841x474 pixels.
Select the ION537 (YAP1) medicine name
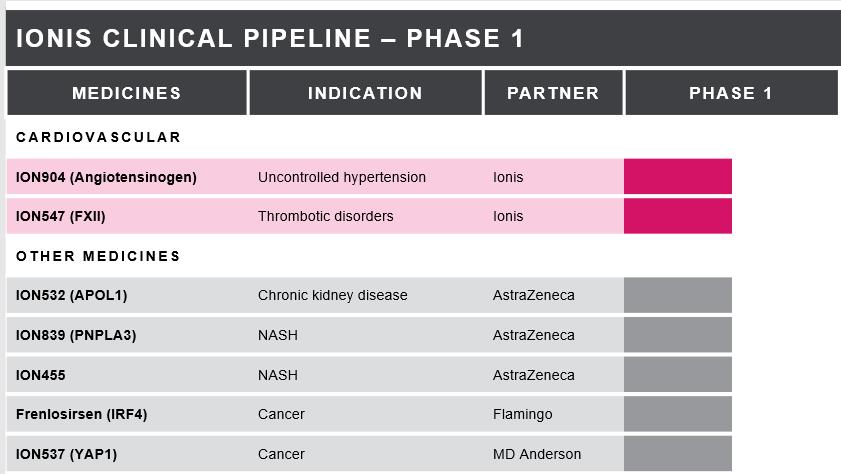(67, 454)
